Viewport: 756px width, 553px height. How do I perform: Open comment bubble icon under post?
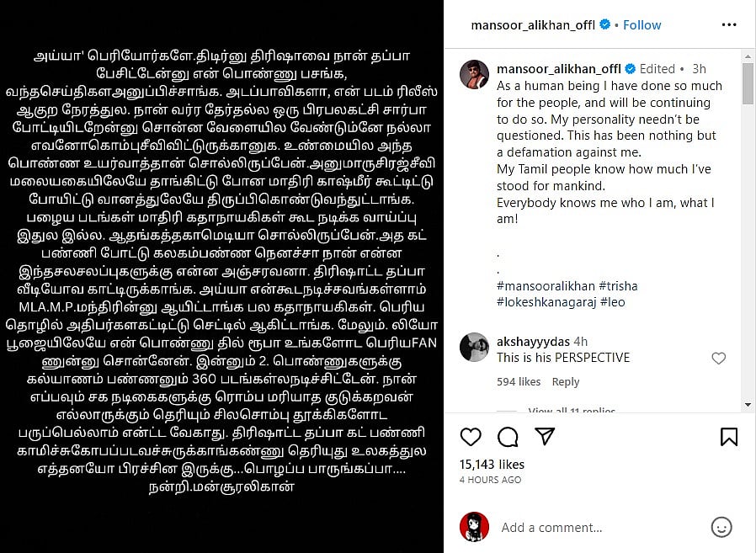(508, 437)
